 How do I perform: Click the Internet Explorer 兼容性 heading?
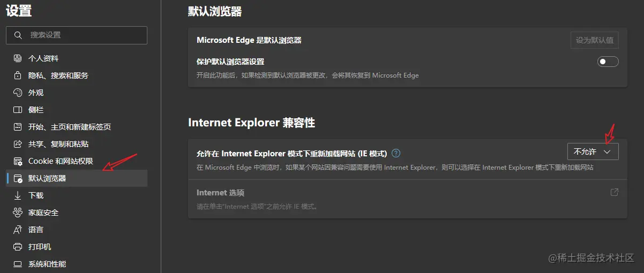pos(251,123)
